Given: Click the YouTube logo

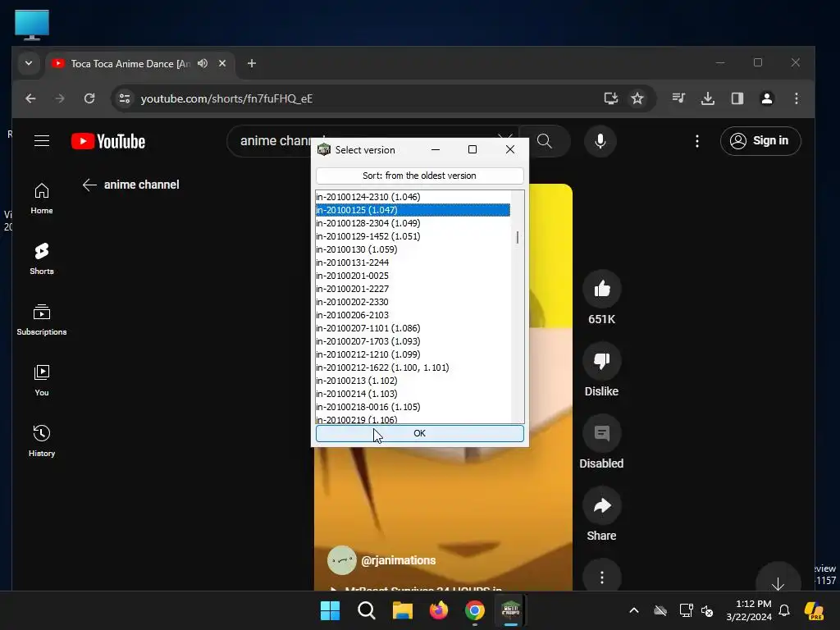Looking at the screenshot, I should (108, 141).
